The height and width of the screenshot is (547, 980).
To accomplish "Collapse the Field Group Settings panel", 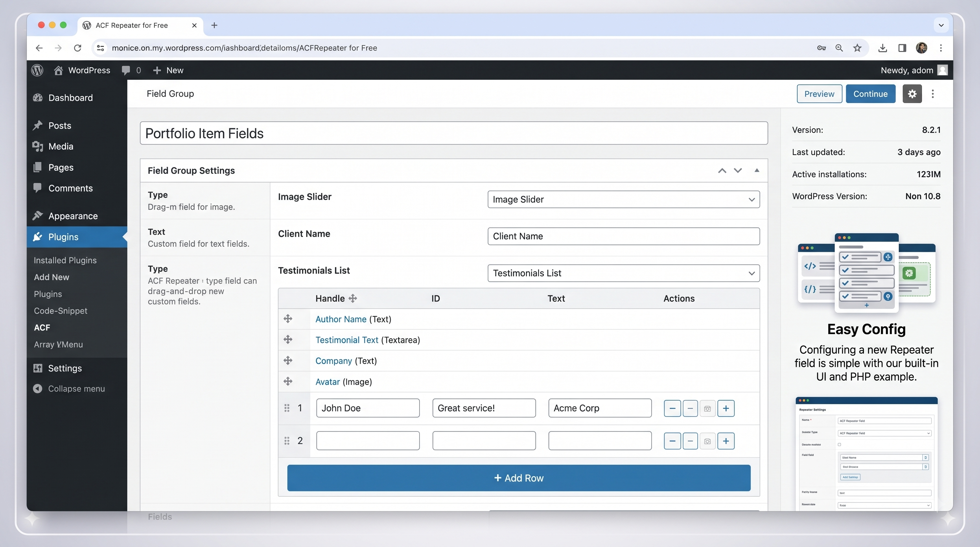I will 757,171.
